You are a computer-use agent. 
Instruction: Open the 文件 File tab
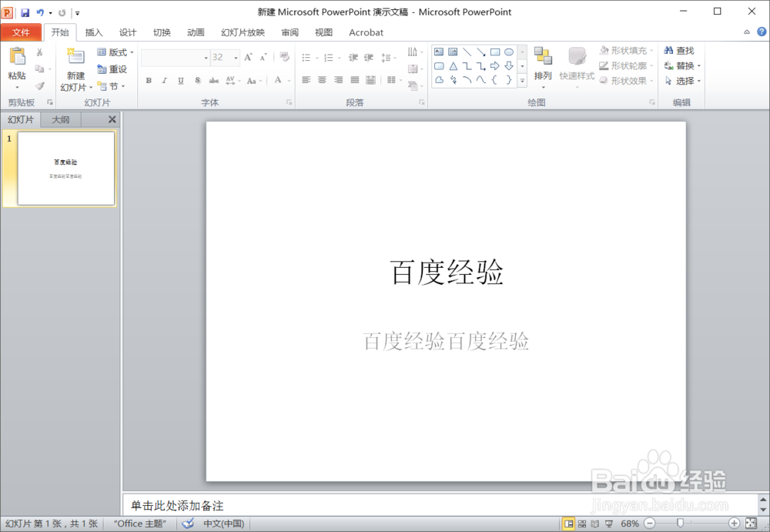21,32
